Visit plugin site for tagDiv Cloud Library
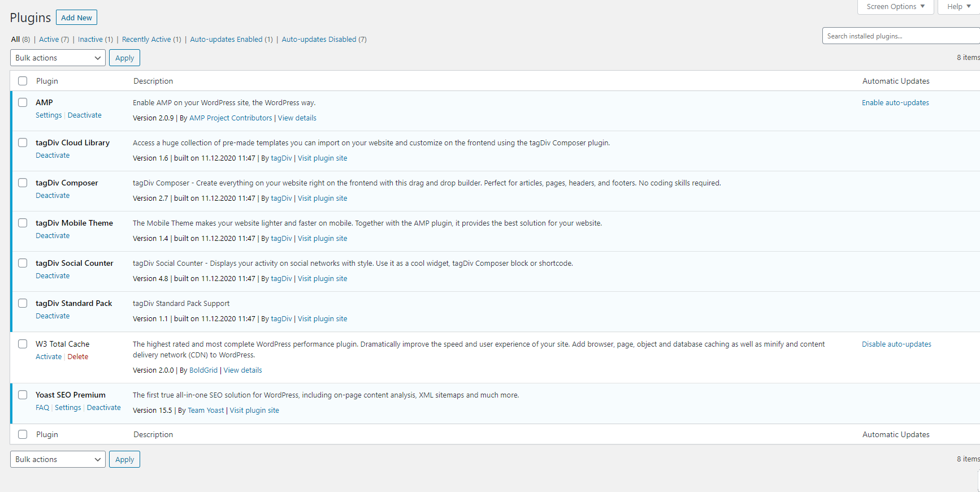 tap(323, 158)
